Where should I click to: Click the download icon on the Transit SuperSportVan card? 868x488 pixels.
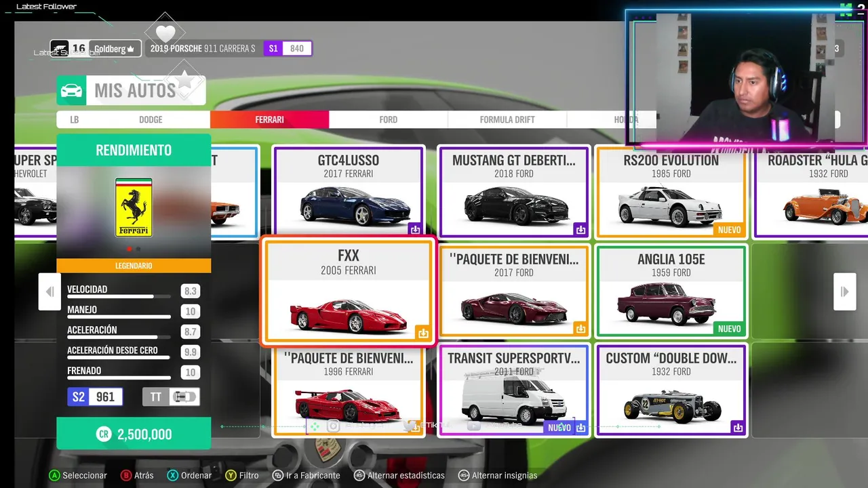(580, 428)
